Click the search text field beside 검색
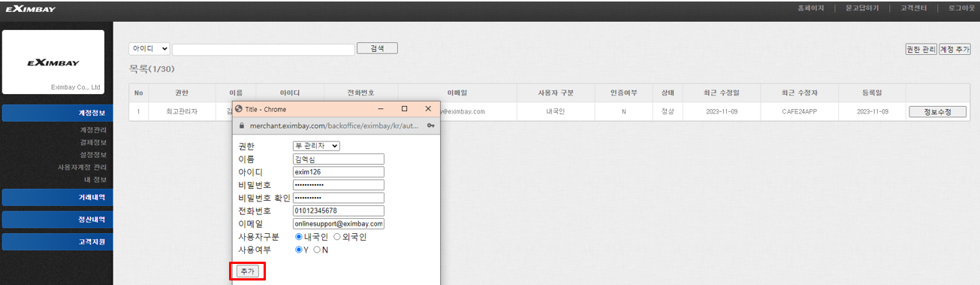The image size is (980, 285). click(264, 50)
